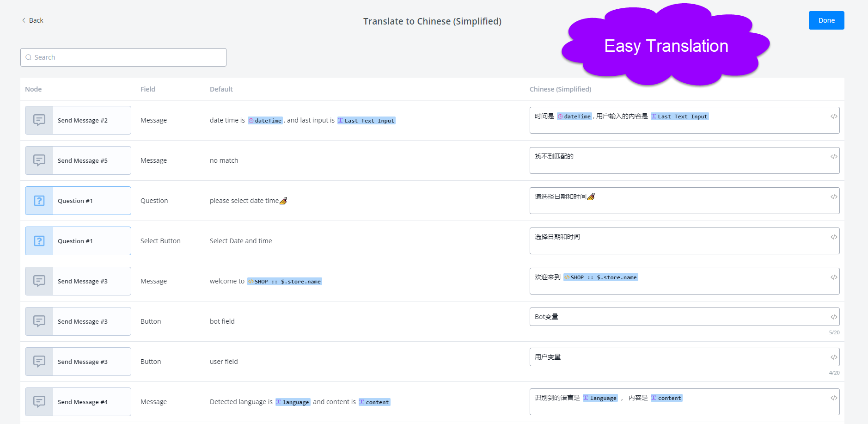Open Send Message #3 node in user field row
Viewport: 868px width, 424px height.
coord(78,362)
